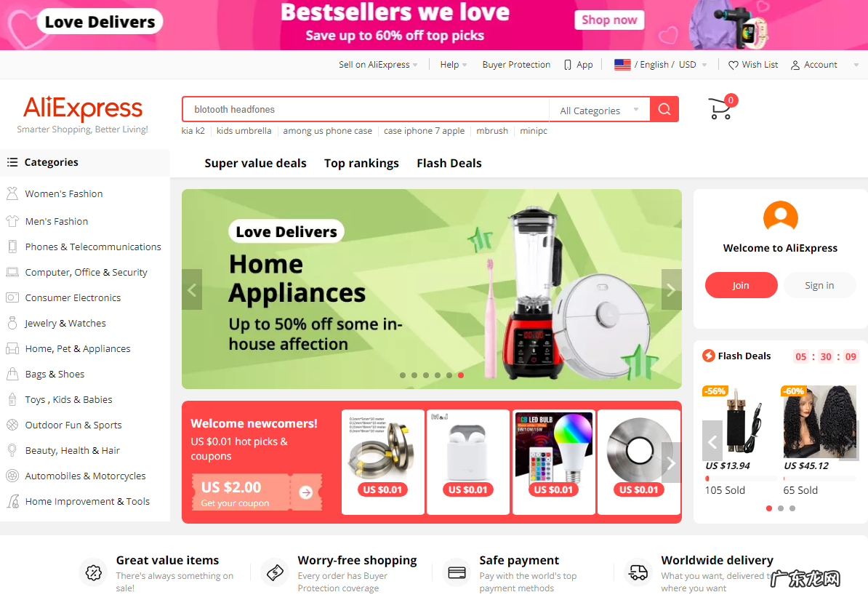Image resolution: width=868 pixels, height=600 pixels.
Task: Open the shopping cart icon
Action: point(720,108)
